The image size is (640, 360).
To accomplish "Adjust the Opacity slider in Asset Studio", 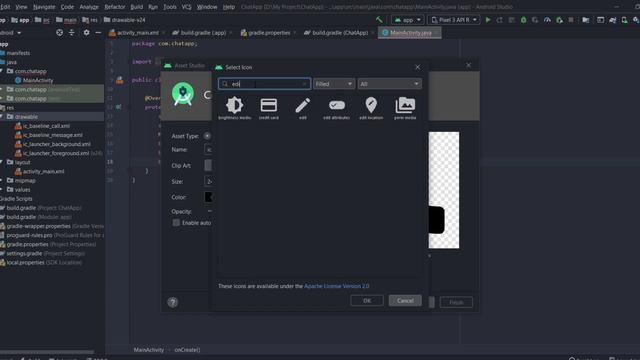I will click(x=209, y=211).
